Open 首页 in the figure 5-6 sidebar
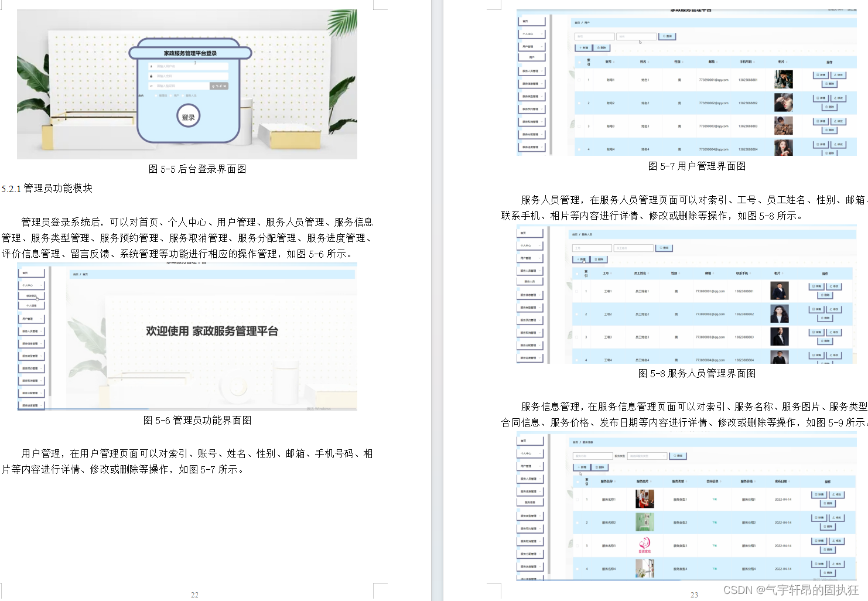Viewport: 868px width, 601px height. coord(32,273)
